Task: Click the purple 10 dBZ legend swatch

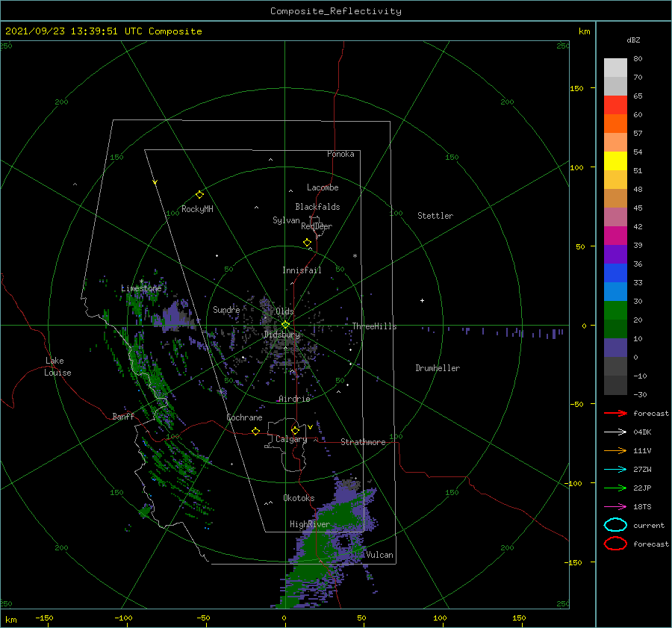Action: pos(615,347)
